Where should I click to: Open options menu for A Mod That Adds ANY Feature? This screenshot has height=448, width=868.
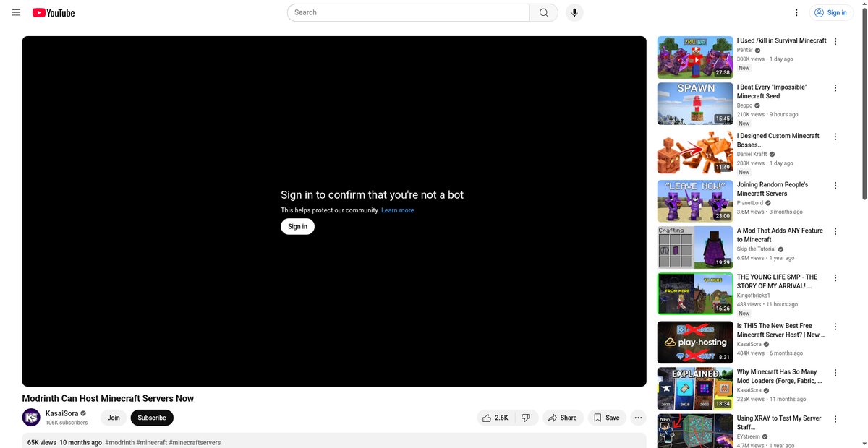point(835,231)
